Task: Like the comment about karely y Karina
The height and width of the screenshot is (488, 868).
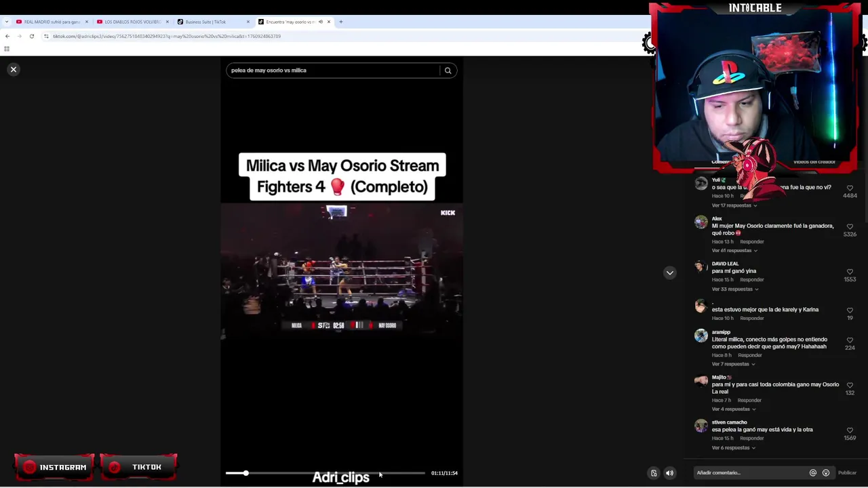Action: [850, 310]
